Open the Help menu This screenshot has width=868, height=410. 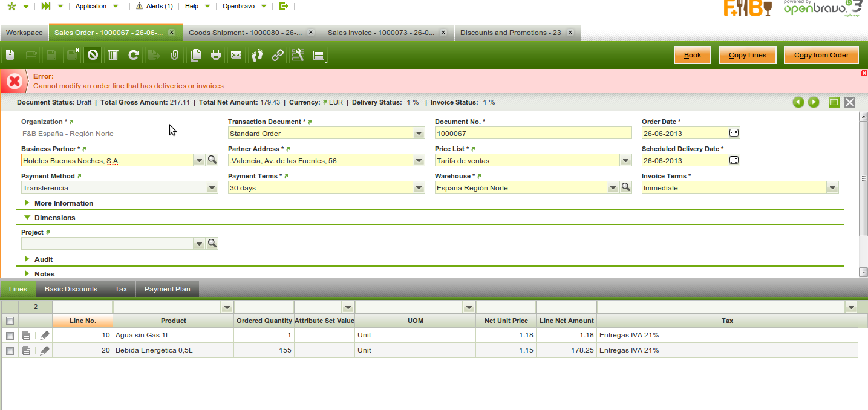[198, 6]
